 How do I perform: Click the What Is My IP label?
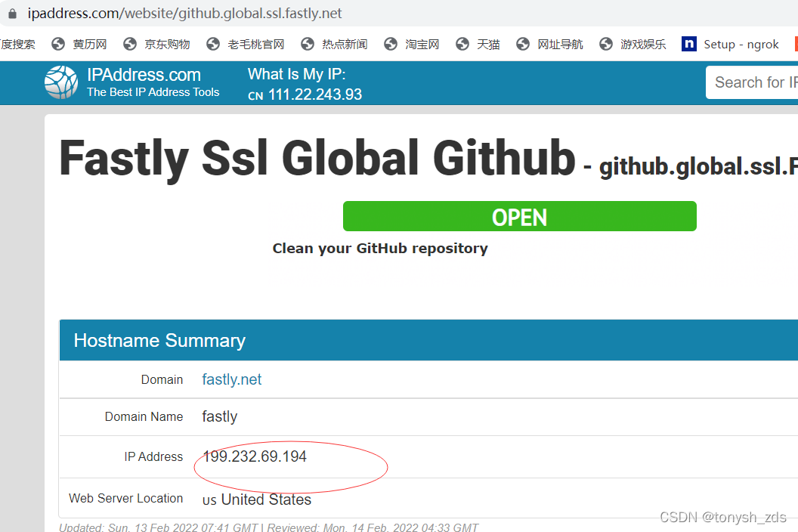point(297,74)
